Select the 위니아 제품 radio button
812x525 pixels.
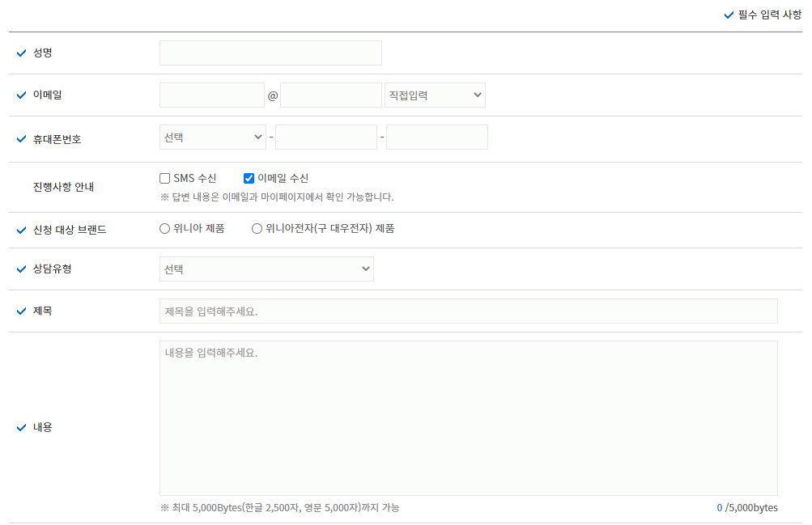[165, 228]
